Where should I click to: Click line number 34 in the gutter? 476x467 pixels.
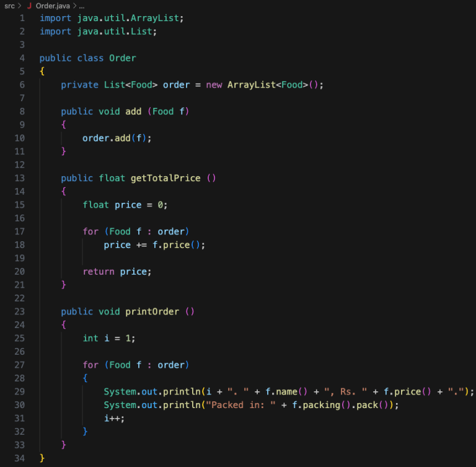pos(19,458)
